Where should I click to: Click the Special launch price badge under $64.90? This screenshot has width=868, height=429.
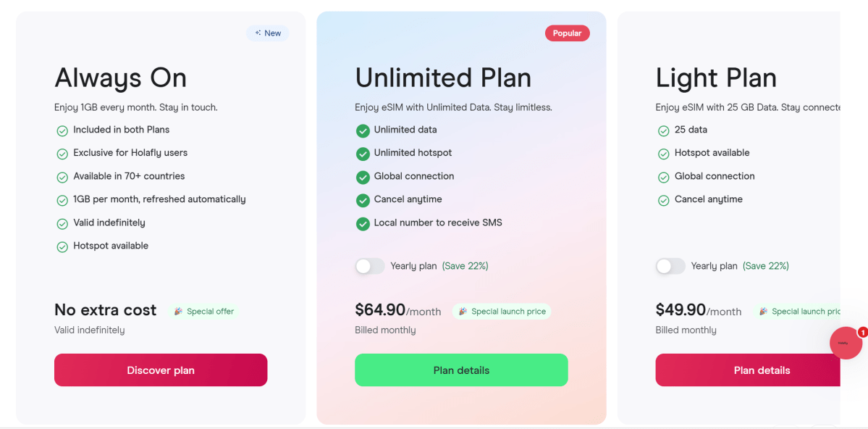tap(502, 312)
